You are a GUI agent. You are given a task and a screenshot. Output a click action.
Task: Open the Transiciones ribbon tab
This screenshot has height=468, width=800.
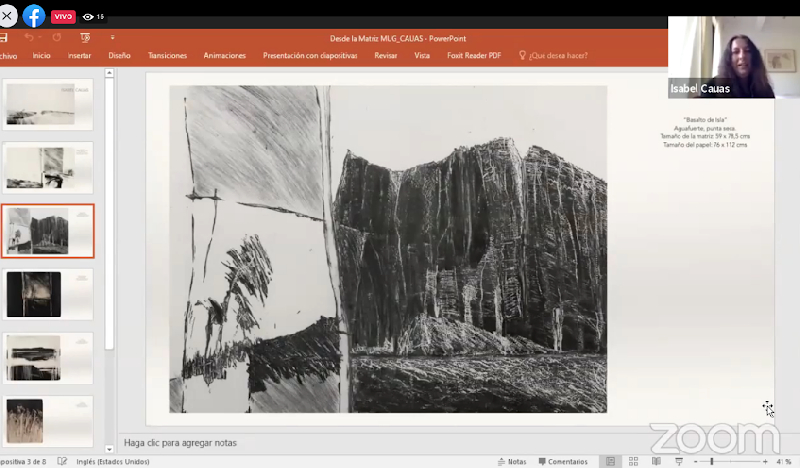tap(167, 55)
